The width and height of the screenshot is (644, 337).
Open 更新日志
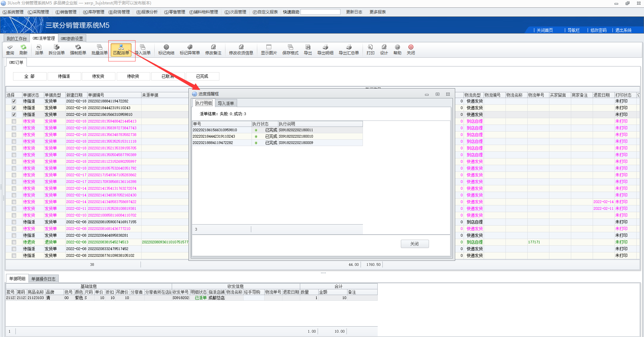tap(354, 12)
